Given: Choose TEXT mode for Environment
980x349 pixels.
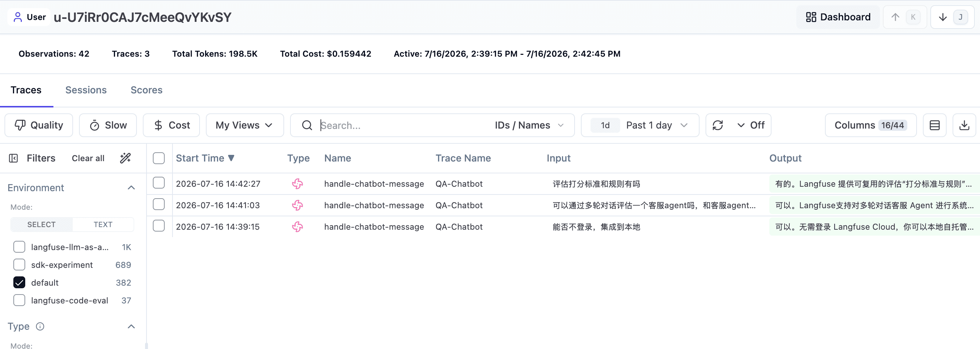Looking at the screenshot, I should pyautogui.click(x=103, y=224).
